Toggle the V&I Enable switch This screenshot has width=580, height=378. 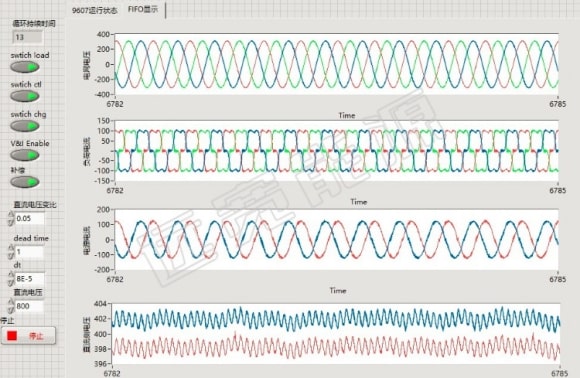coord(25,155)
